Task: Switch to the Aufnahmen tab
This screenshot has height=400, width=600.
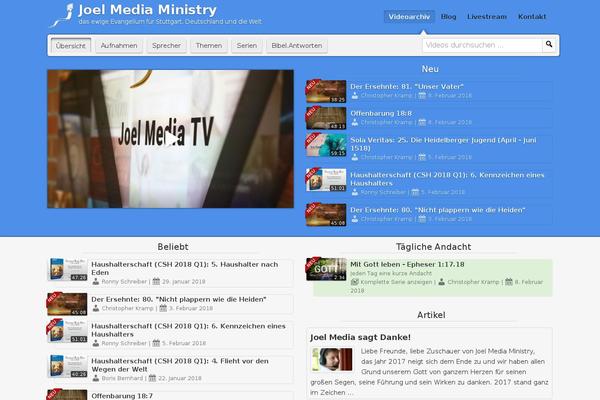Action: coord(119,46)
